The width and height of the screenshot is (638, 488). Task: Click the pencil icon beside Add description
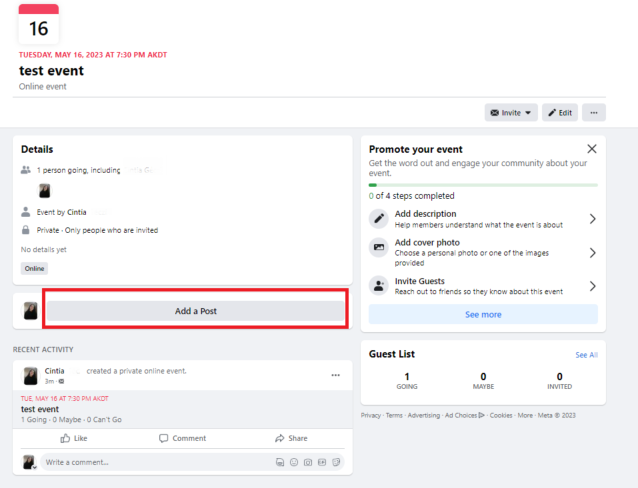click(x=379, y=219)
